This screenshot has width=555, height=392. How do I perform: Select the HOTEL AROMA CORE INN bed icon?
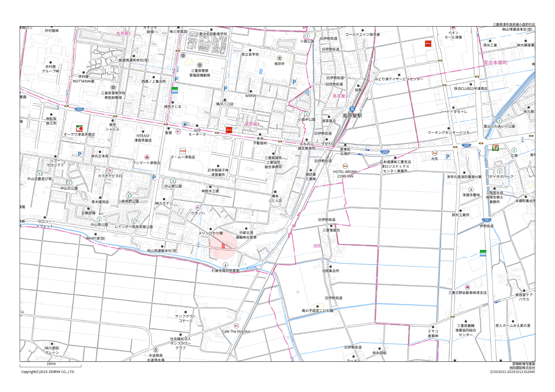pyautogui.click(x=345, y=166)
